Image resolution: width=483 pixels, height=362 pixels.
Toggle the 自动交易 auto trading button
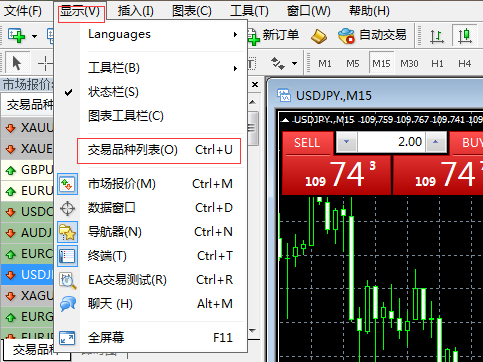click(x=372, y=35)
